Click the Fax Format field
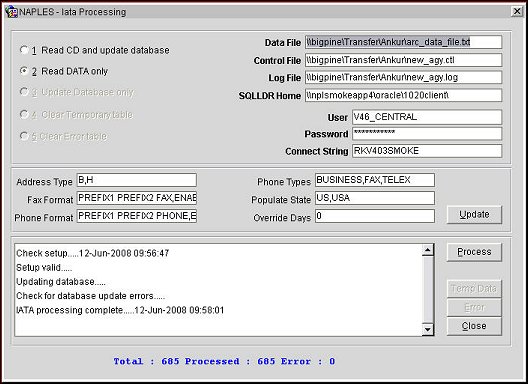528x384 pixels. point(137,198)
